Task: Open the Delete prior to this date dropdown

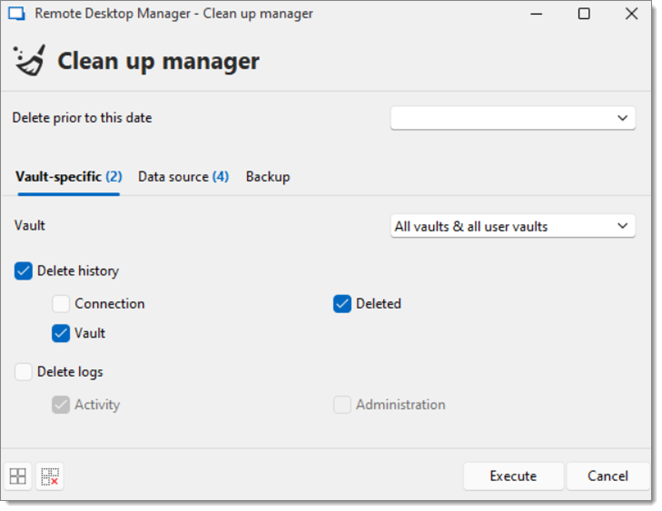Action: [x=513, y=118]
